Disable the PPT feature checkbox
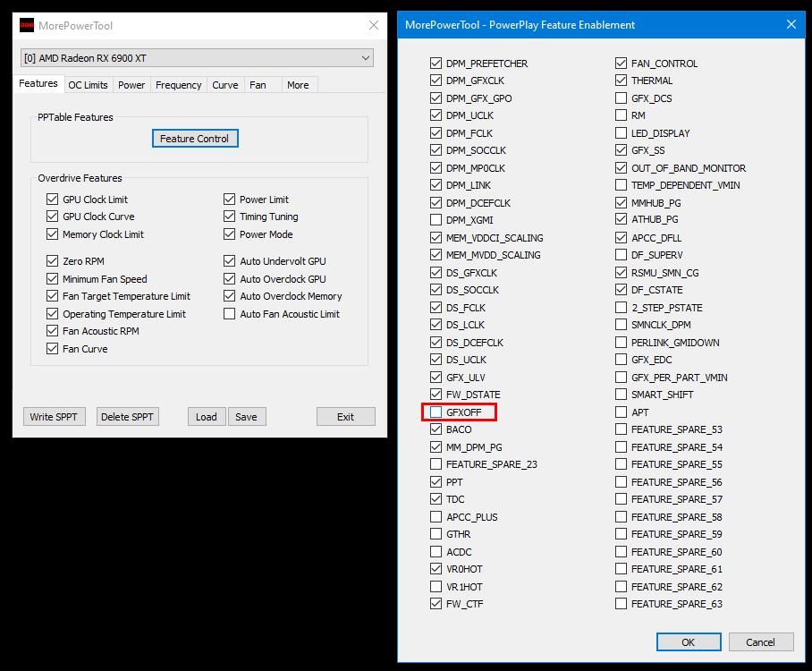 click(x=436, y=482)
